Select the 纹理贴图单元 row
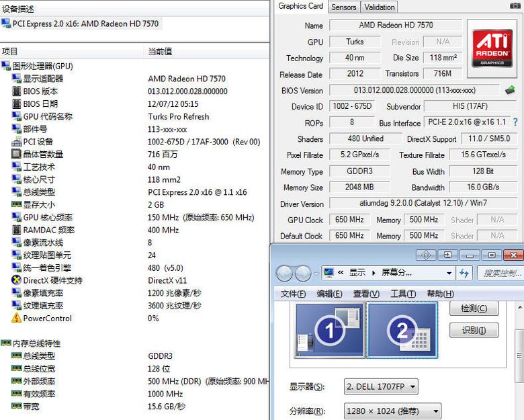Viewport: 524px width, 420px height. click(x=134, y=255)
